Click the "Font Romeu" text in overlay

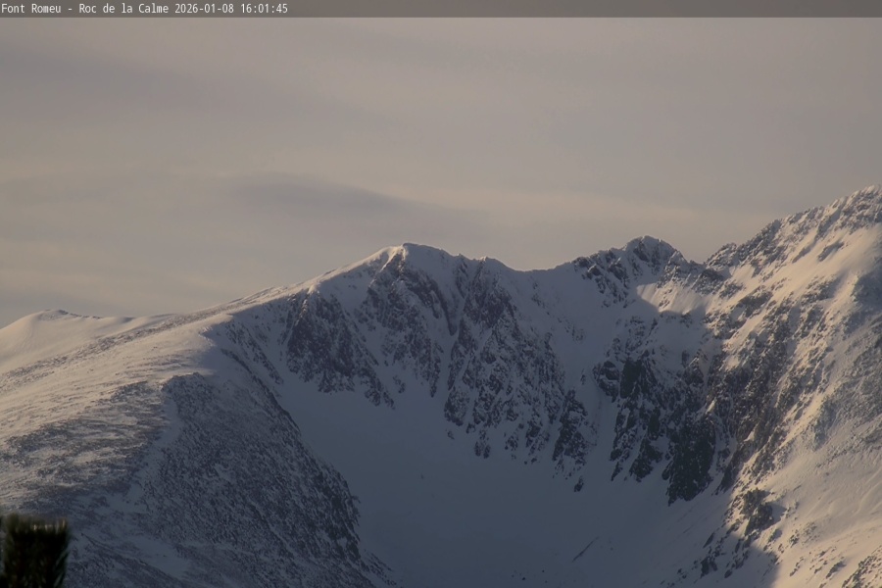click(31, 8)
